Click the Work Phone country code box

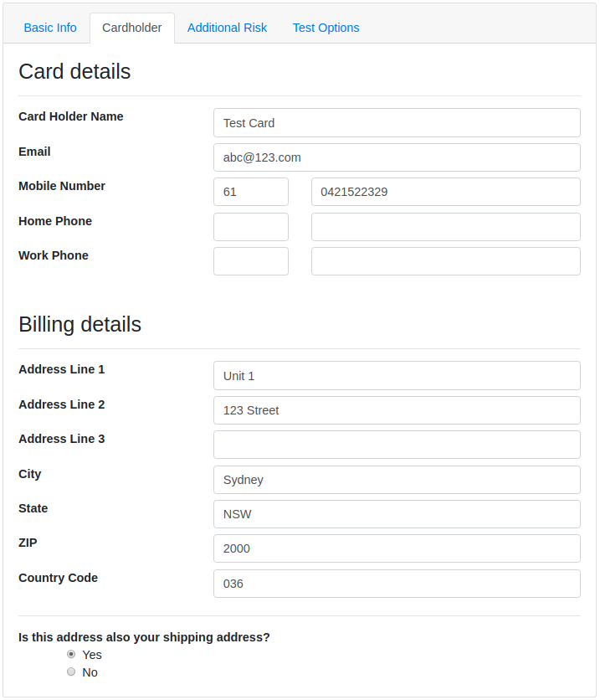pos(251,261)
